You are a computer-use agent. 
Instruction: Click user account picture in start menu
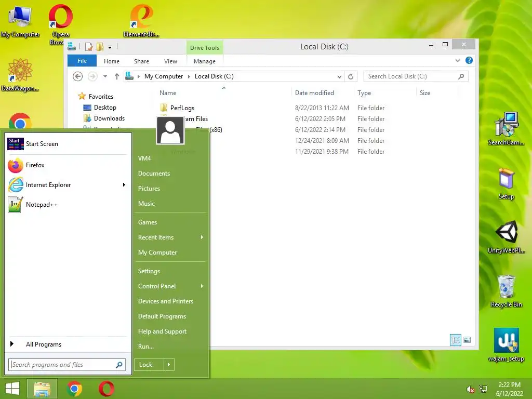pos(170,130)
